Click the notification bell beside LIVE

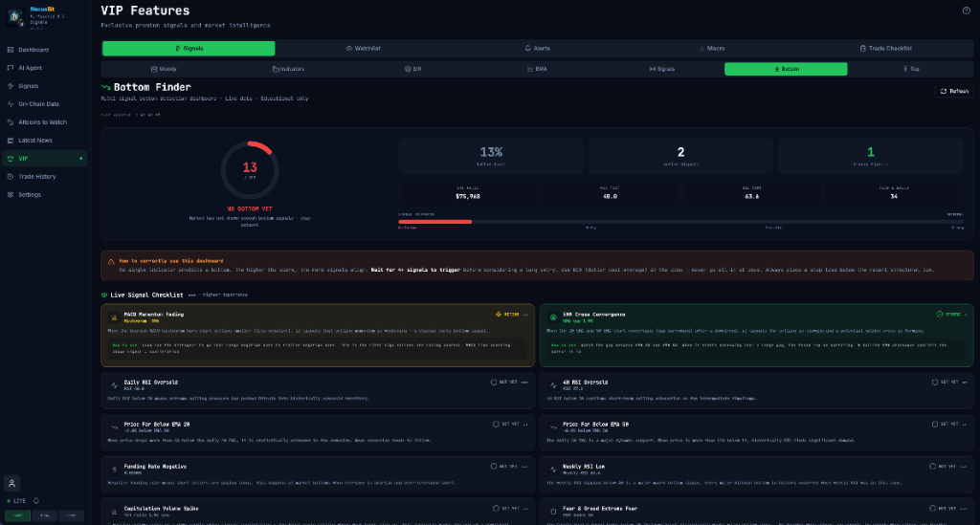[36, 501]
